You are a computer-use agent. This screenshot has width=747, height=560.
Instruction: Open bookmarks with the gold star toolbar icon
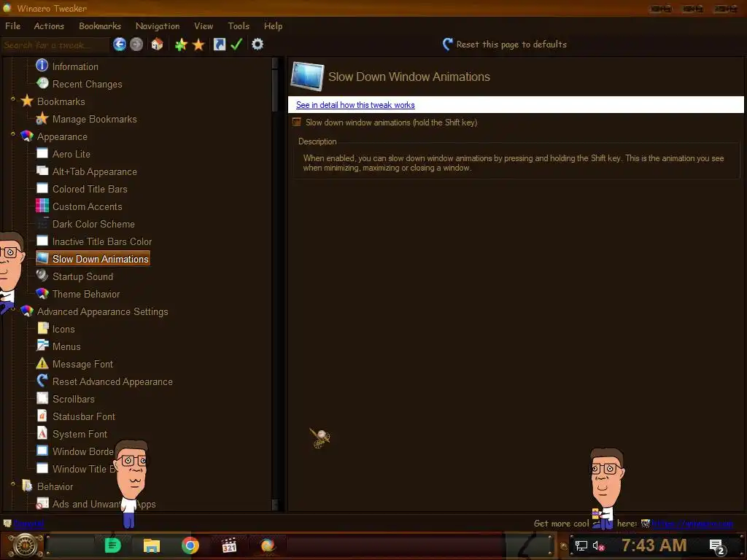(198, 44)
